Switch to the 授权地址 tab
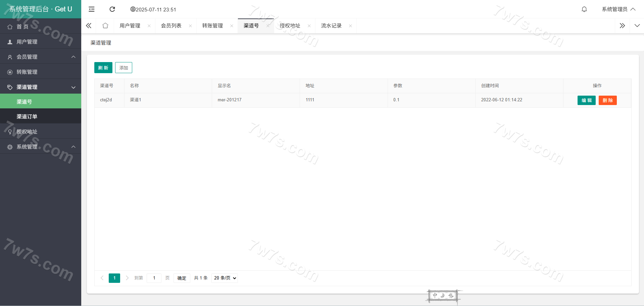 290,26
